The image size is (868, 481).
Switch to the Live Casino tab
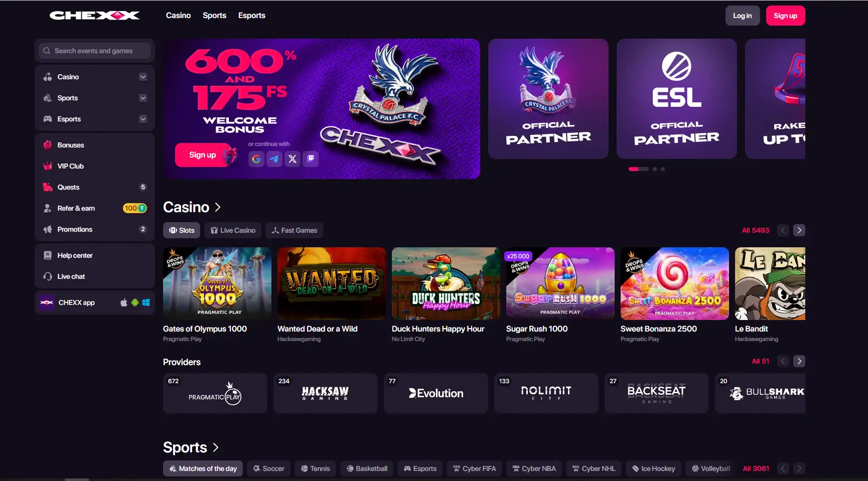click(233, 230)
